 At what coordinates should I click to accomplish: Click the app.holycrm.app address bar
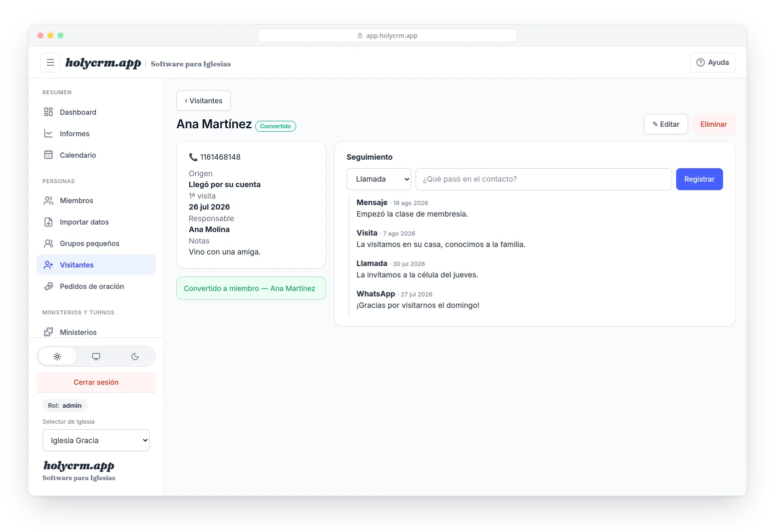coord(387,35)
